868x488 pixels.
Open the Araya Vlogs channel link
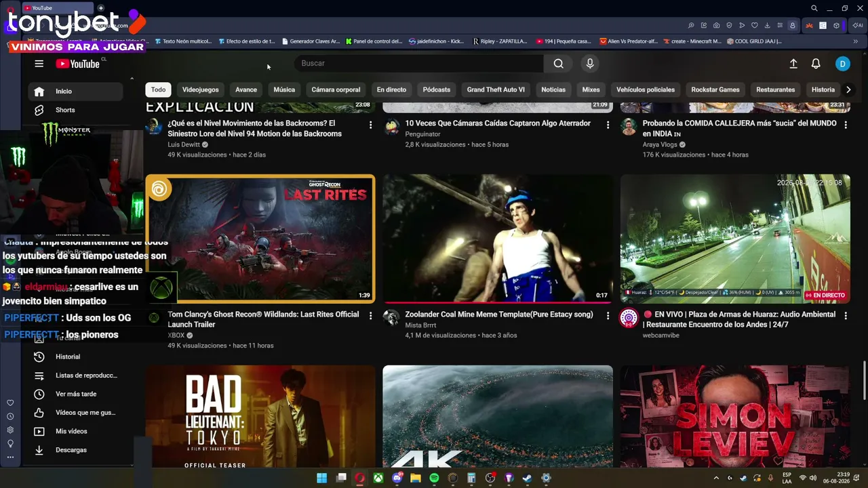coord(660,144)
